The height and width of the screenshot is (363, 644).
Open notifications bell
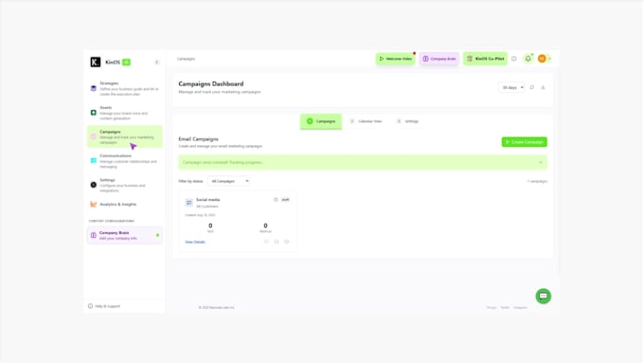(x=528, y=59)
